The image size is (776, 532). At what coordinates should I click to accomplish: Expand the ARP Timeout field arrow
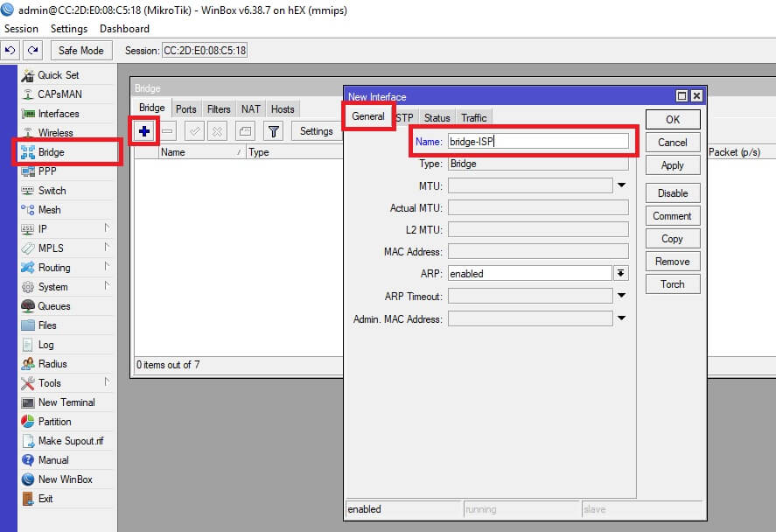pyautogui.click(x=622, y=296)
